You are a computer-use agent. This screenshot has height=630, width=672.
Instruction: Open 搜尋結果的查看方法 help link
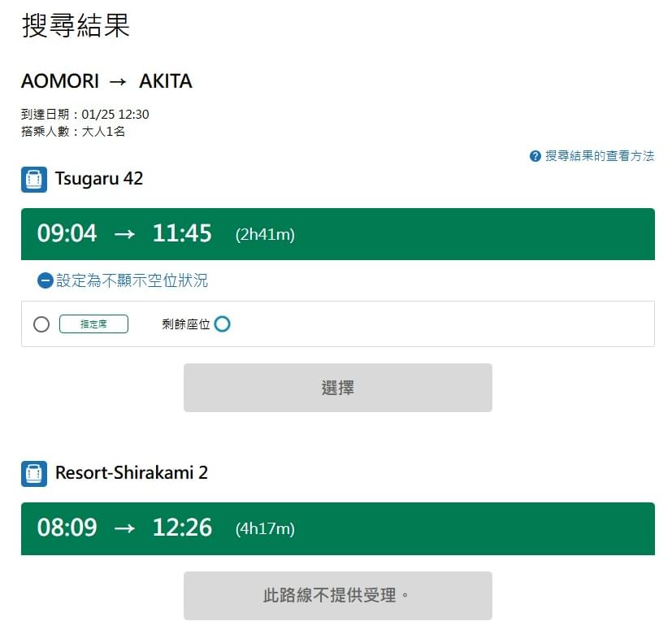pos(600,156)
